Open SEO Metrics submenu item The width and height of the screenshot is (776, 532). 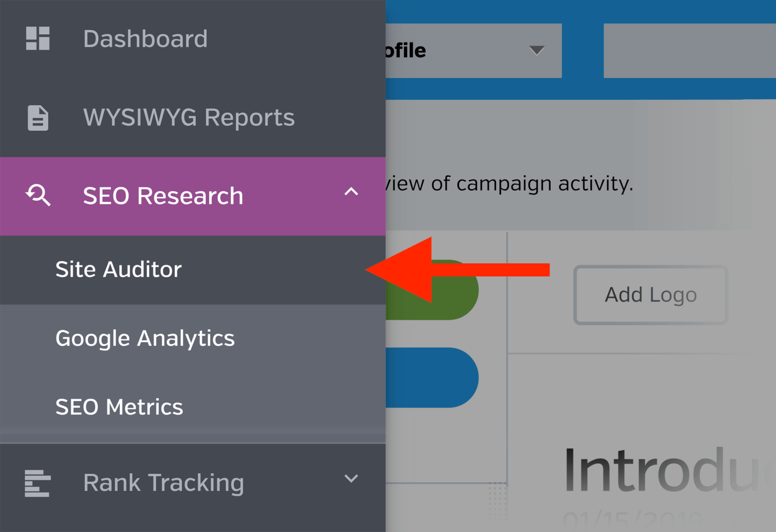[192, 407]
